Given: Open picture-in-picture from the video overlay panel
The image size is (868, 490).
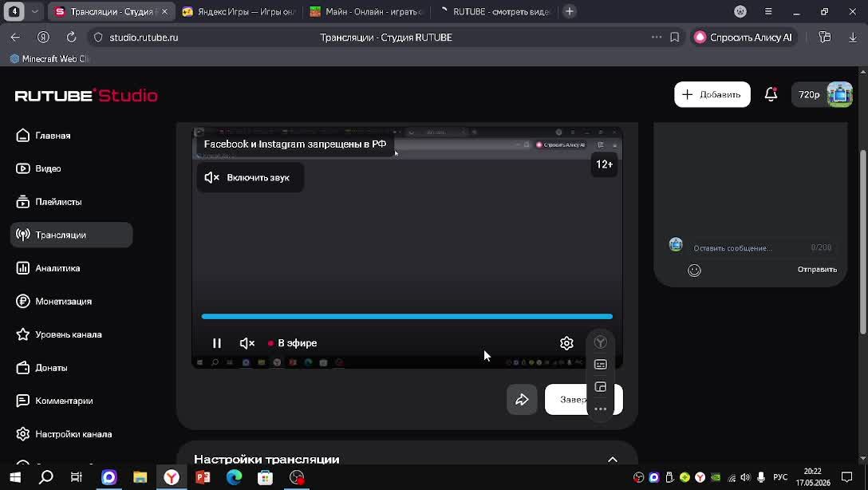Looking at the screenshot, I should 600,387.
